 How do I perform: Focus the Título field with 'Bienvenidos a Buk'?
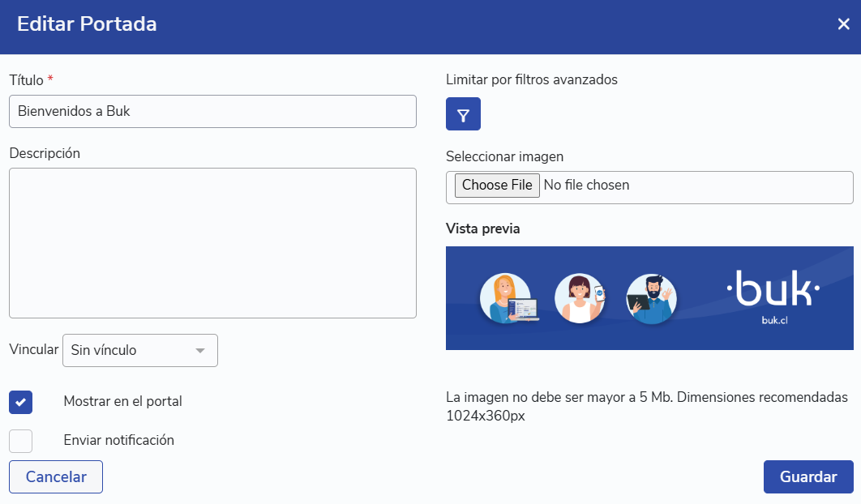[212, 112]
